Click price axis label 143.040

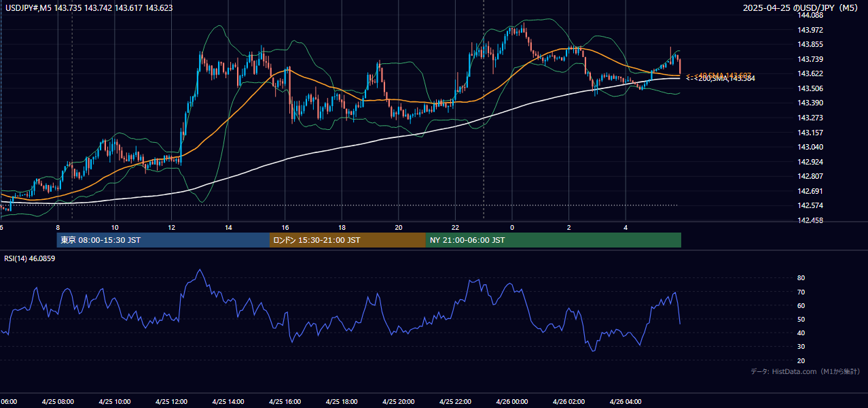click(811, 147)
